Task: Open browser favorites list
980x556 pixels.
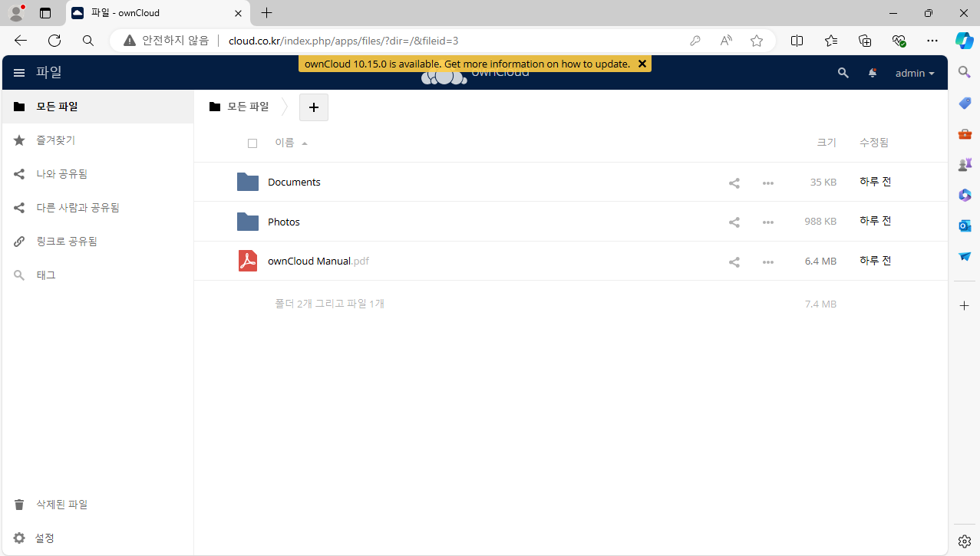Action: (831, 41)
